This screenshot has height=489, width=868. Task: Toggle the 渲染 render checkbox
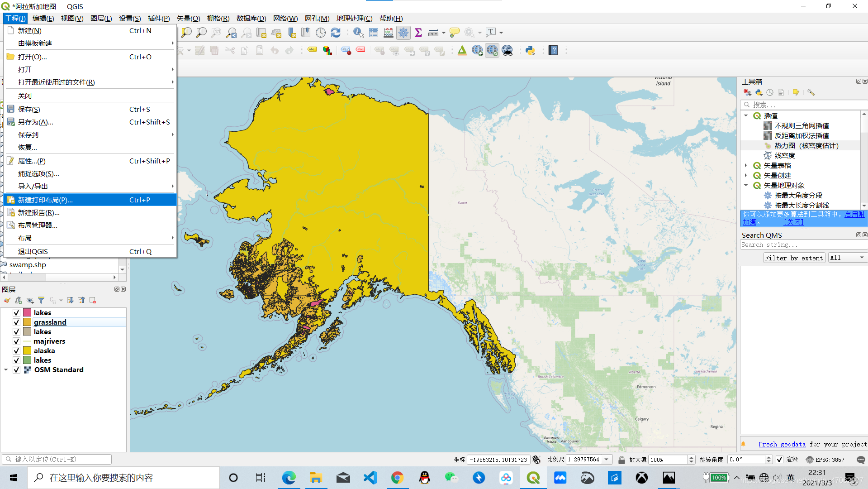coord(780,460)
